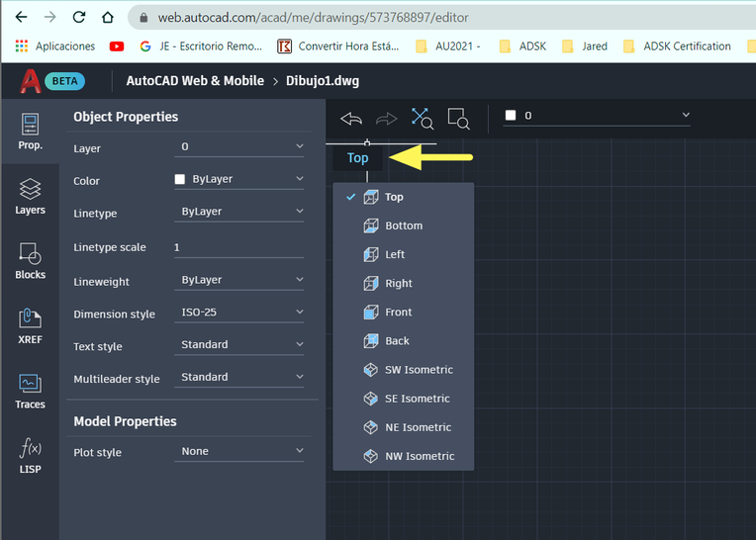Click the site lock icon

[143, 18]
